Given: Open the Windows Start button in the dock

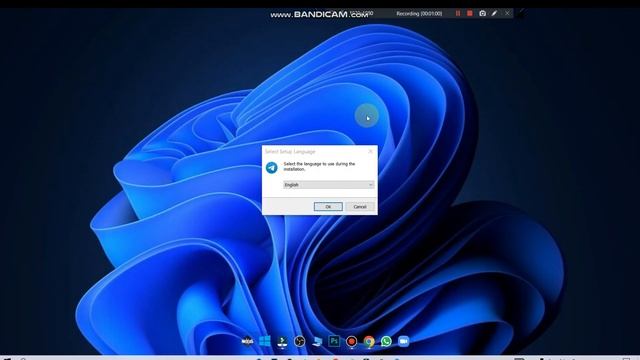Looking at the screenshot, I should coord(265,341).
